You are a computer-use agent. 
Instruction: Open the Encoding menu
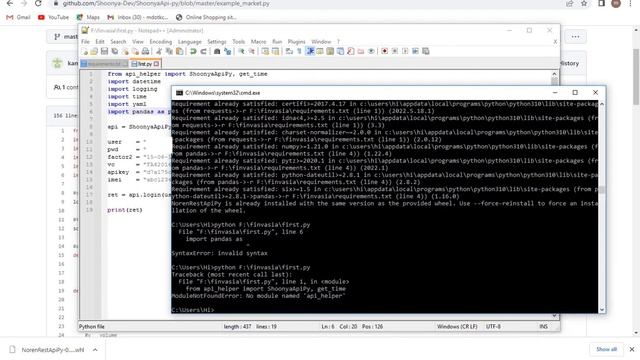coord(161,42)
